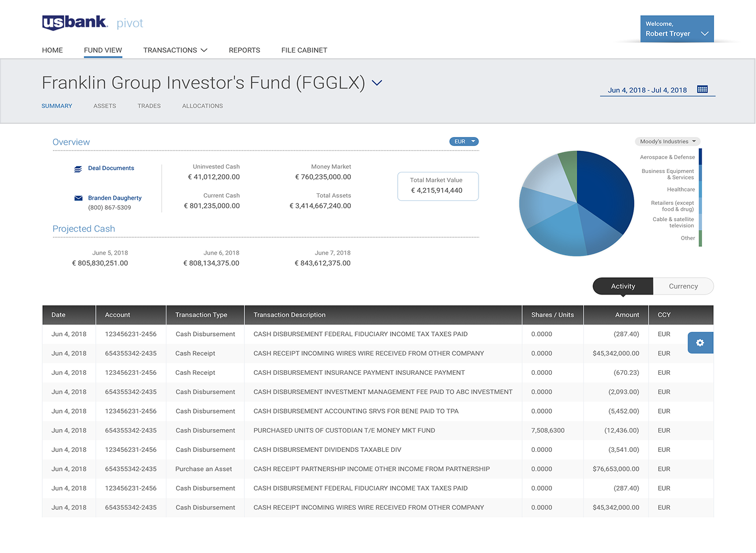Sort by the Account column header
Screen dimensions: 756x553
click(131, 315)
